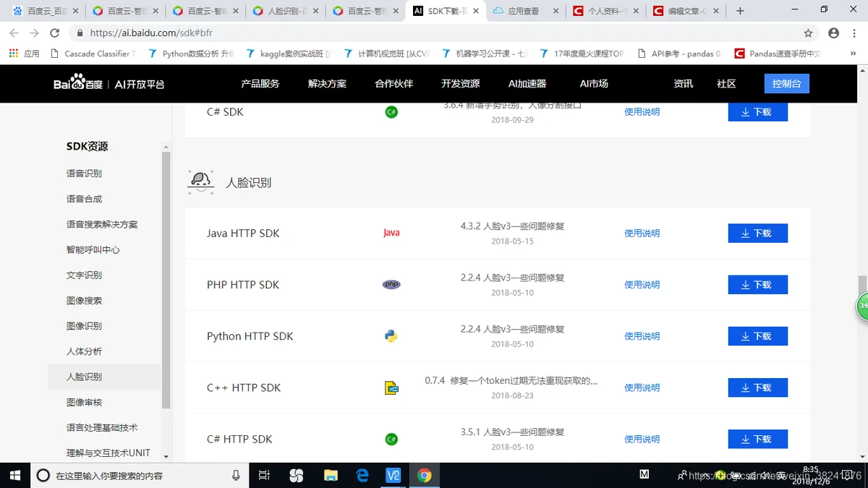Select 图像搜索 in the SDK sidebar

pos(84,300)
